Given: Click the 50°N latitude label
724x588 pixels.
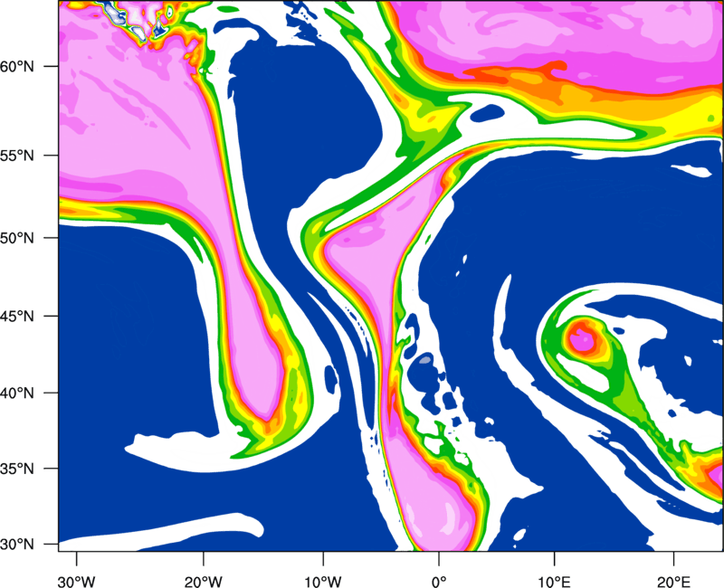Looking at the screenshot, I should pyautogui.click(x=17, y=238).
